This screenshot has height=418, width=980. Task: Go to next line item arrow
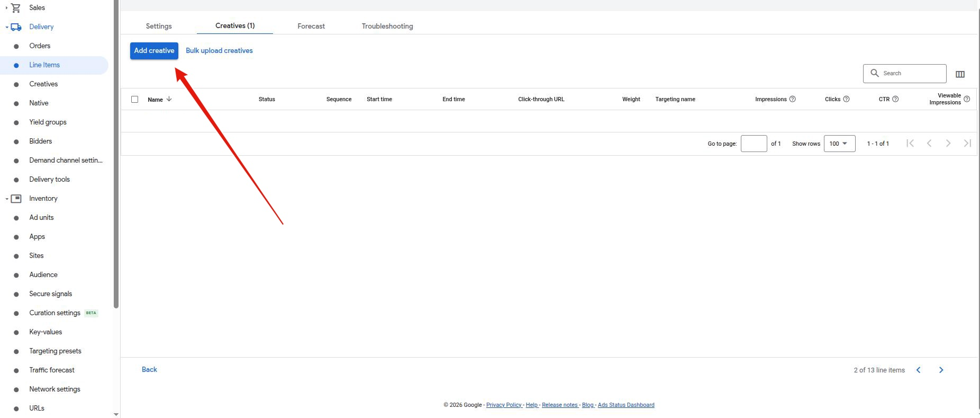[941, 370]
